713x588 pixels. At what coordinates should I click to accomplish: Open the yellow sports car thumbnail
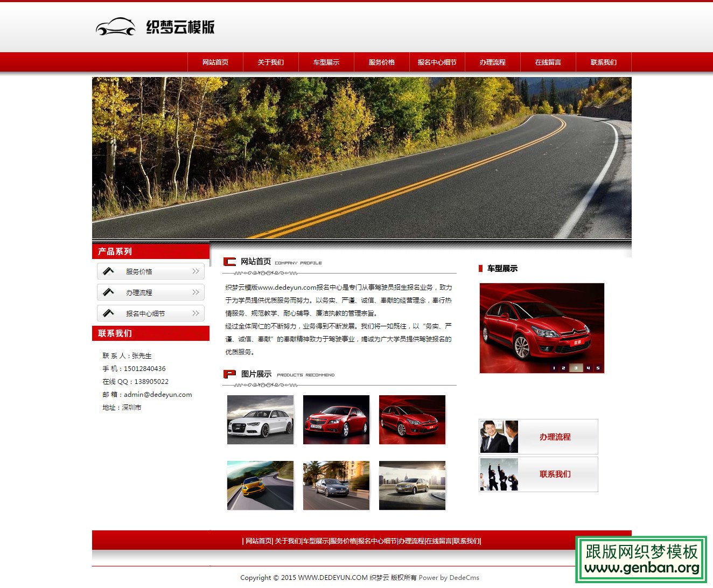pyautogui.click(x=261, y=486)
